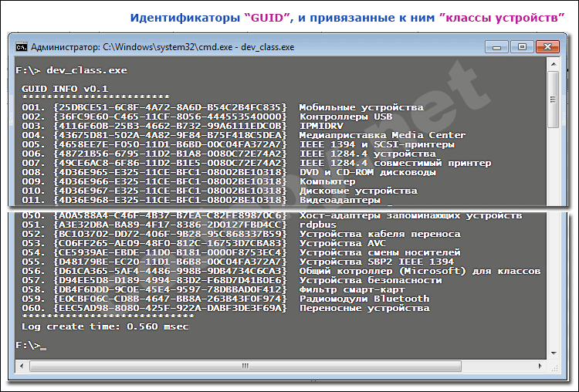This screenshot has height=392, width=579.
Task: Click 'Устройства безопасности' in row 057
Action: (371, 280)
